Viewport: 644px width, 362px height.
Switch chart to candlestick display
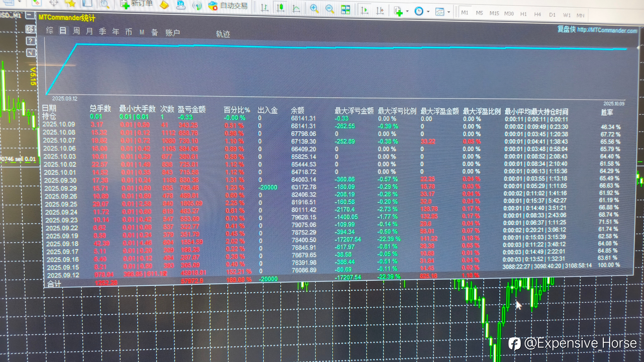click(280, 8)
